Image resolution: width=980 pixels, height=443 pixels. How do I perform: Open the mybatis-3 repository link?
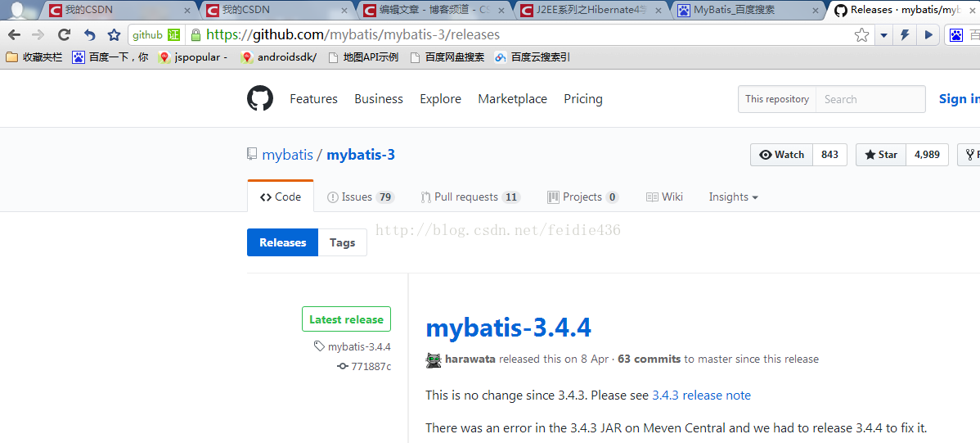[361, 155]
